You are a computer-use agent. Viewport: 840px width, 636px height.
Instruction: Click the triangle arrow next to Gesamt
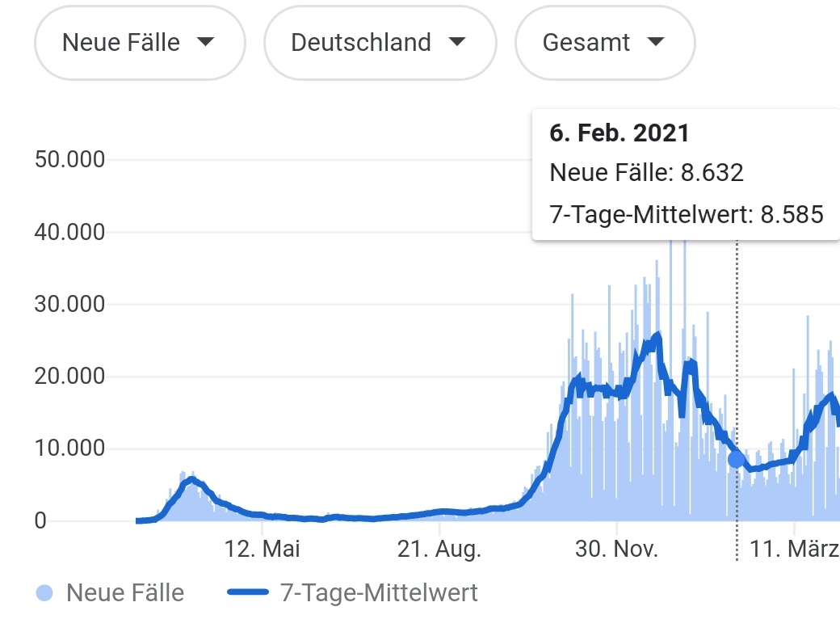(x=655, y=43)
